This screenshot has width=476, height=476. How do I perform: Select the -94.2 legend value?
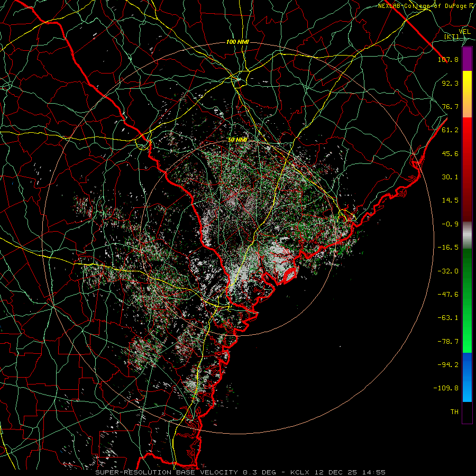pyautogui.click(x=448, y=365)
